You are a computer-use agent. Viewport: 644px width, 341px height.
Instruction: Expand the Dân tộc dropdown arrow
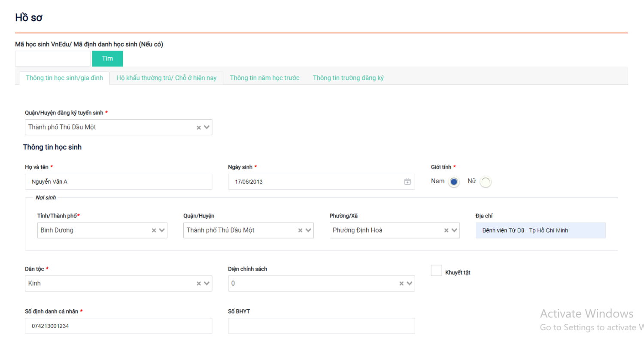(x=207, y=284)
